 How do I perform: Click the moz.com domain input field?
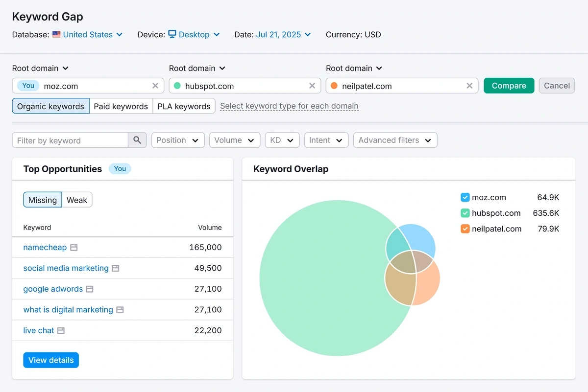[88, 86]
